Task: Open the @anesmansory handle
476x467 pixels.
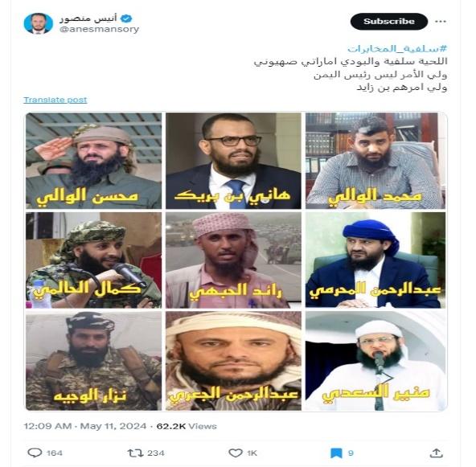Action: tap(99, 29)
